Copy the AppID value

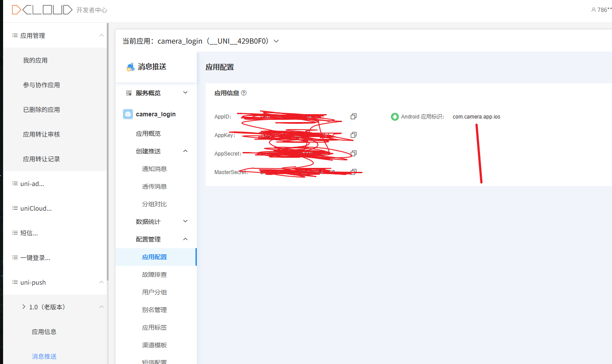coord(353,116)
